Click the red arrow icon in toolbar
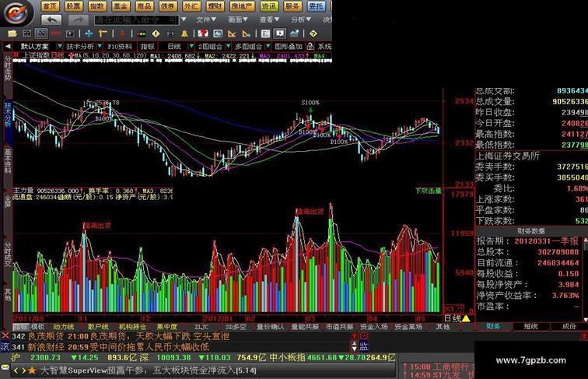This screenshot has height=379, width=588. (x=122, y=33)
